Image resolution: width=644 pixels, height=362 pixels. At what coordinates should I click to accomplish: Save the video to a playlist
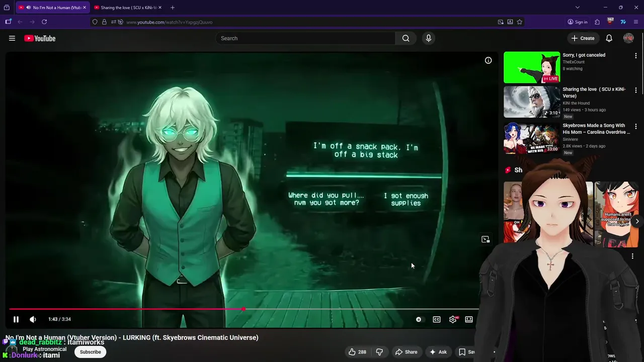coord(465,352)
